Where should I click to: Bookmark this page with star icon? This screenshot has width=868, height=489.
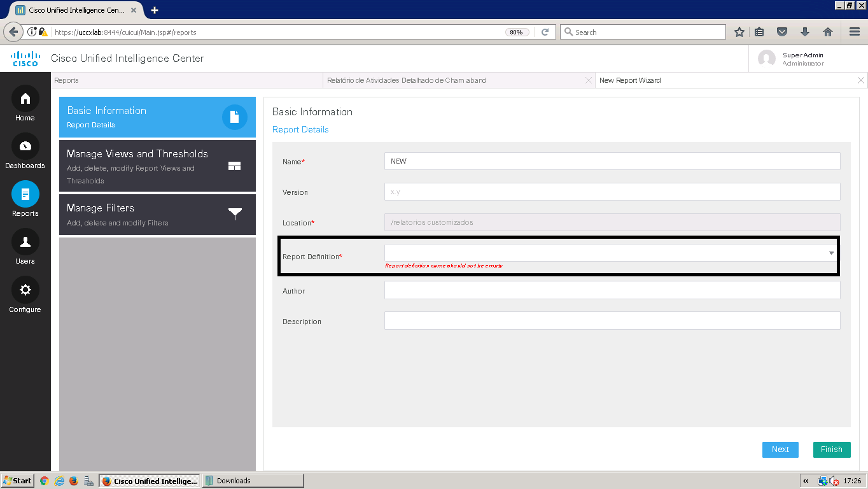(739, 32)
